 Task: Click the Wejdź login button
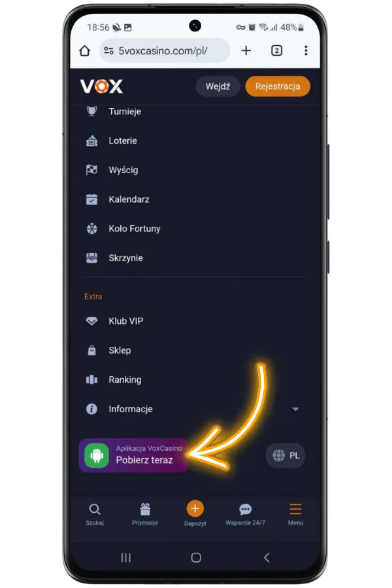pyautogui.click(x=218, y=86)
